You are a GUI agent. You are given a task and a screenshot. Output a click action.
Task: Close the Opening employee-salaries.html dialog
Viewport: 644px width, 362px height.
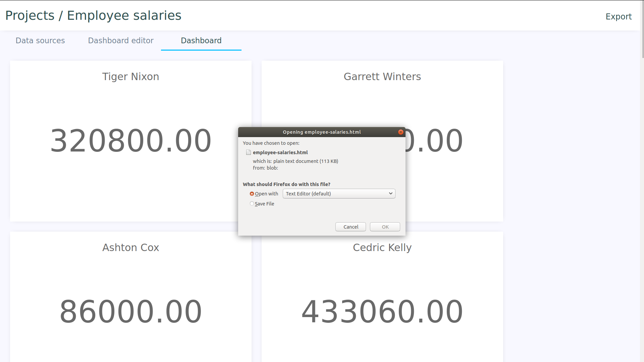[x=400, y=132]
